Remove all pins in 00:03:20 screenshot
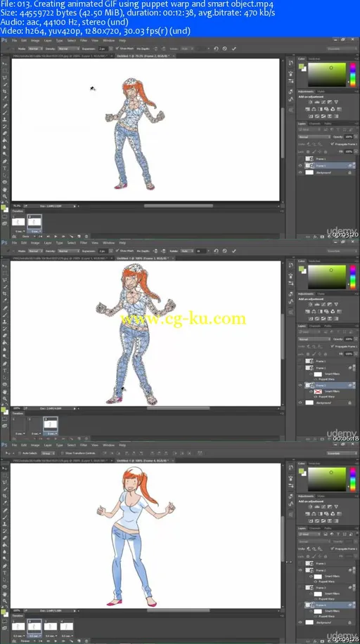 click(x=216, y=49)
